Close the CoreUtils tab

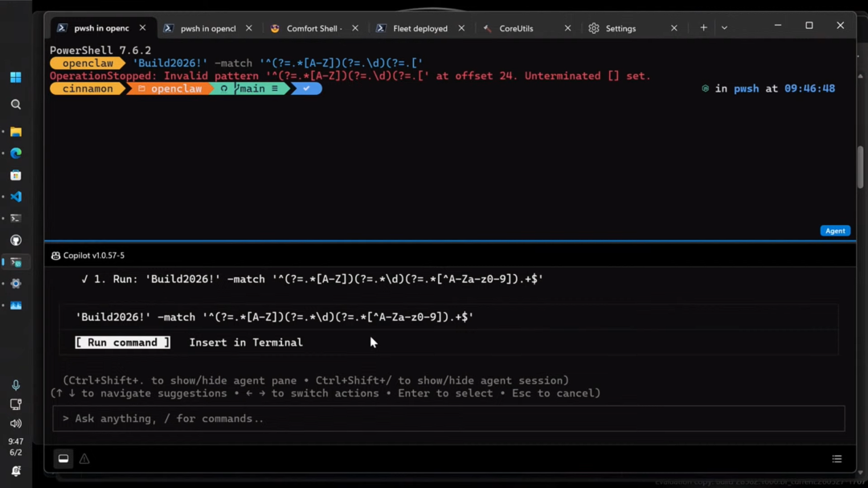pos(567,28)
